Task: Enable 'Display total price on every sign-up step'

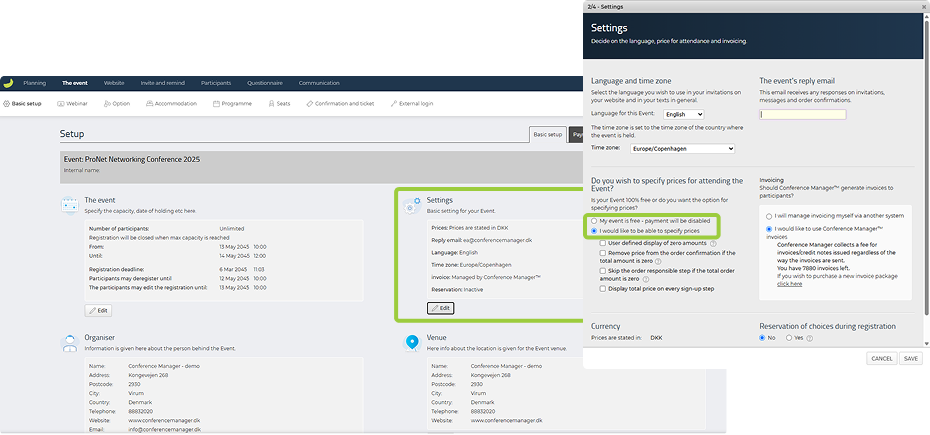Action: [x=603, y=288]
